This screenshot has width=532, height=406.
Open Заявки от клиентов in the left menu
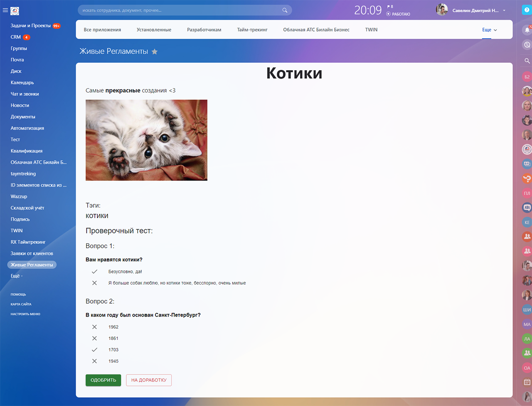pos(32,253)
